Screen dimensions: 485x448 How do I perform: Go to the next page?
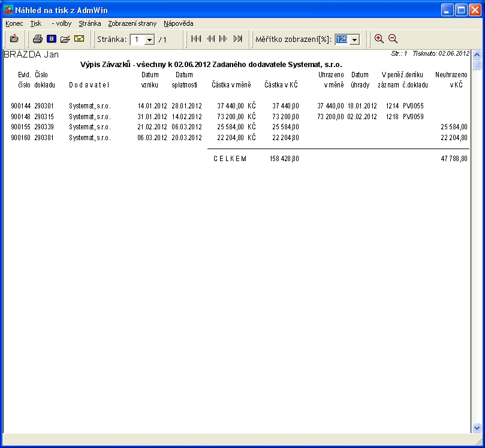pos(224,39)
